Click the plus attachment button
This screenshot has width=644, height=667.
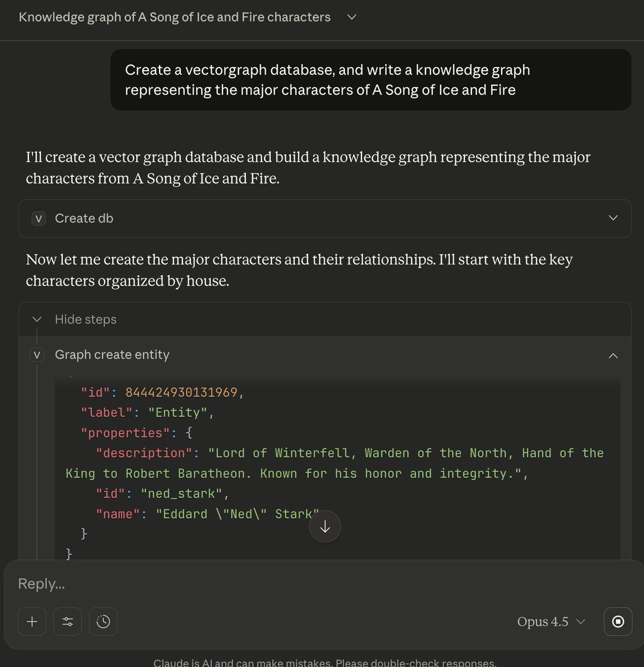point(32,621)
